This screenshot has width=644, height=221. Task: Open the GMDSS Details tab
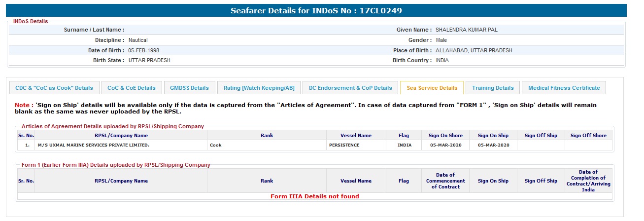[189, 88]
